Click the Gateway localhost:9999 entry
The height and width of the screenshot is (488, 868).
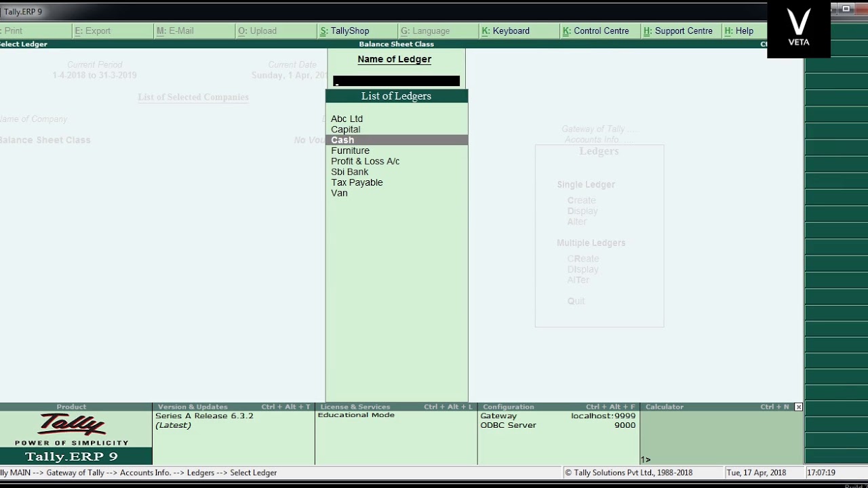tap(558, 415)
